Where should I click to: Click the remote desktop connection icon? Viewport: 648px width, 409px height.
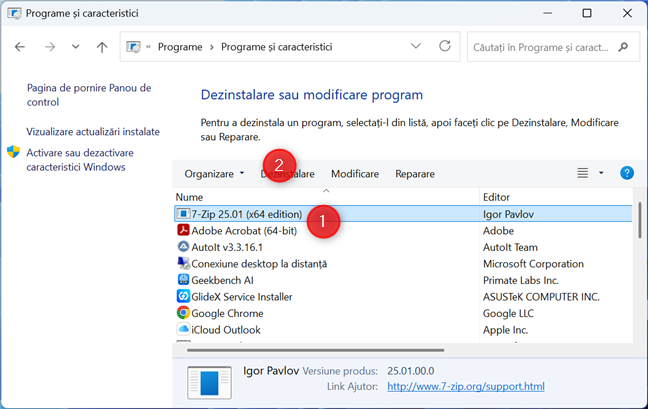[x=183, y=263]
